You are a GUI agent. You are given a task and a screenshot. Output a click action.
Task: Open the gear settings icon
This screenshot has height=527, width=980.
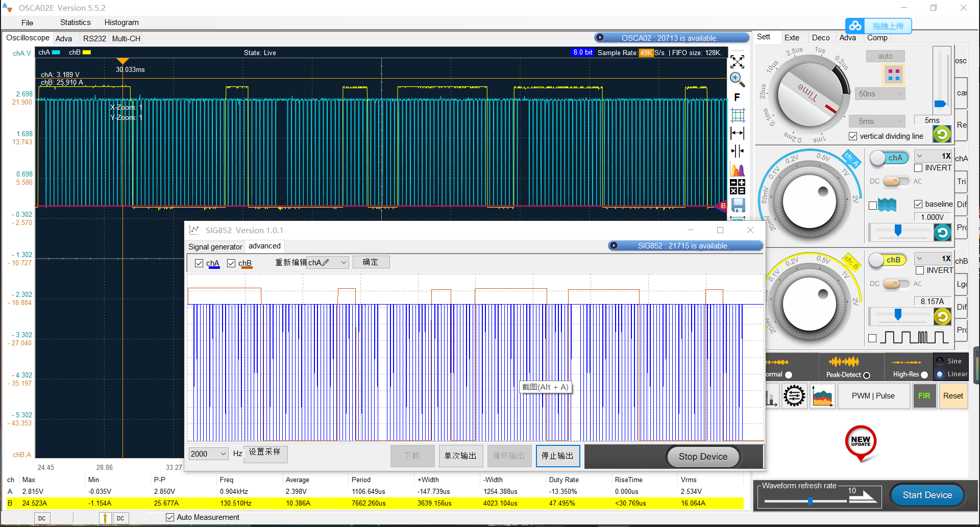794,396
